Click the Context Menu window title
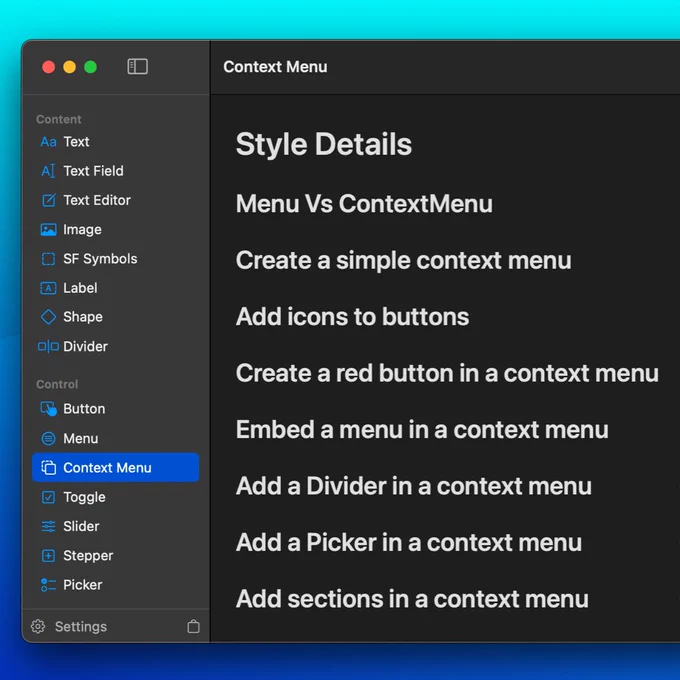The image size is (680, 680). (275, 67)
